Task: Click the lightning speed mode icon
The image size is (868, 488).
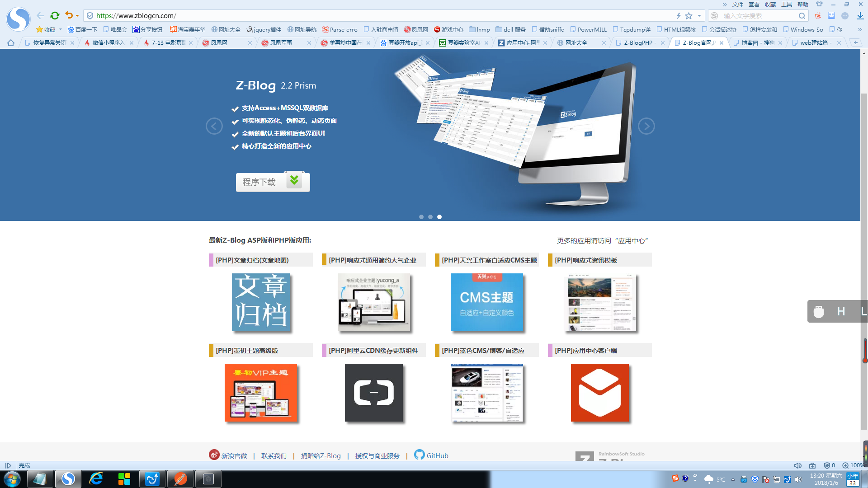Action: (678, 16)
